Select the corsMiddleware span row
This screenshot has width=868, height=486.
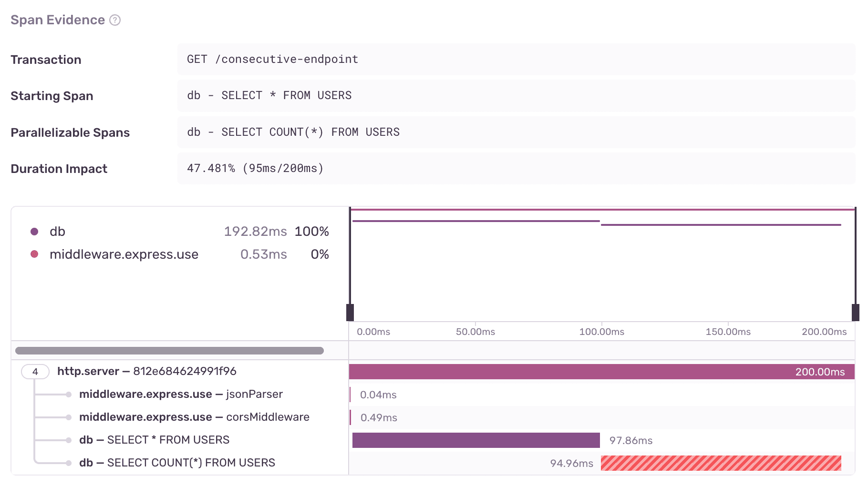point(194,417)
